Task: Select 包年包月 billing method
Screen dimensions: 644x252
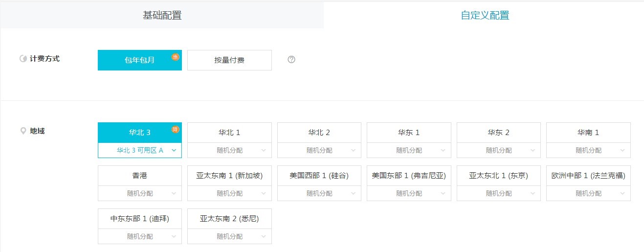Action: [x=140, y=60]
